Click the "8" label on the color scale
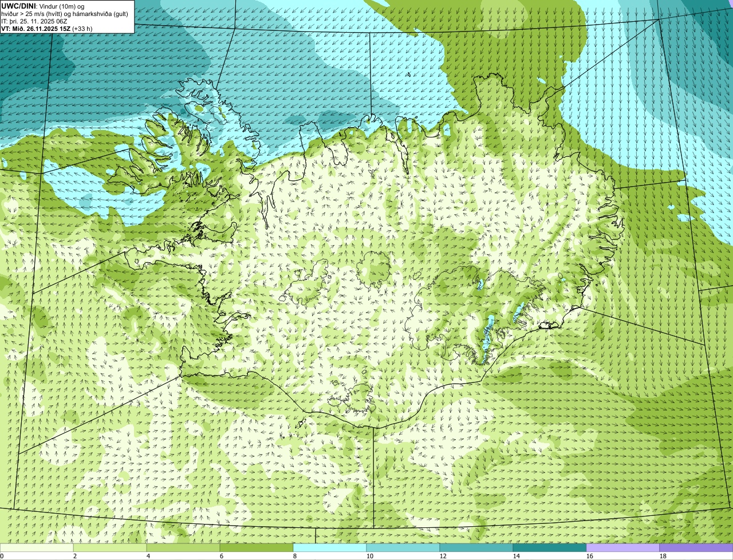Screen dimensions: 733x560 click(295, 556)
